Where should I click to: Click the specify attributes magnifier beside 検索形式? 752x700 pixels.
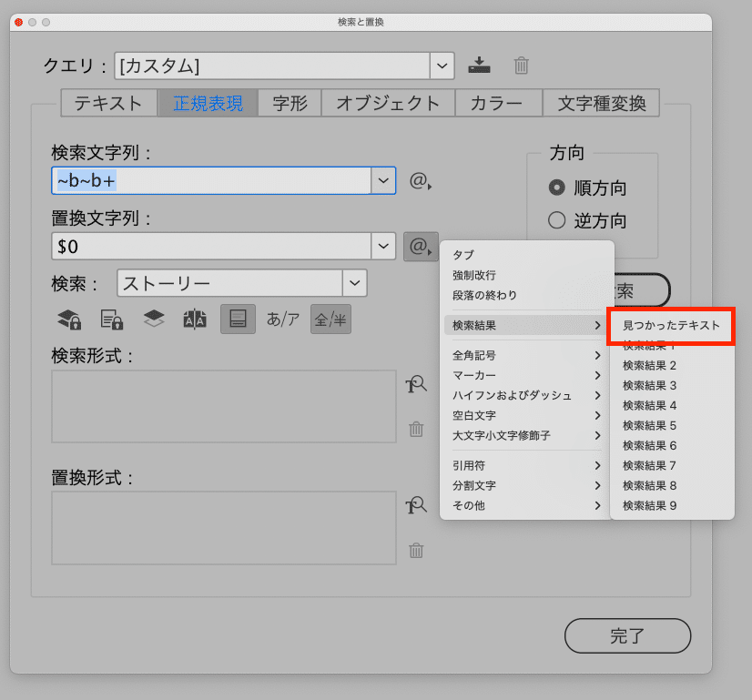click(416, 384)
